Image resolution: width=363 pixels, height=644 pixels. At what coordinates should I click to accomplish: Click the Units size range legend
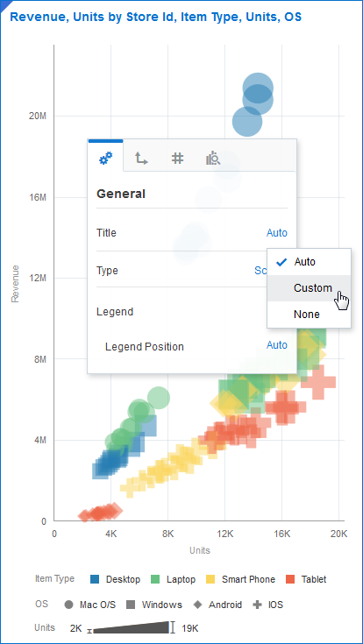(x=134, y=628)
